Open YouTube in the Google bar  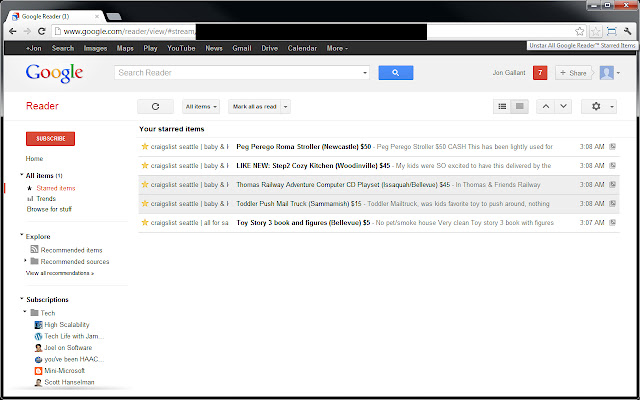click(181, 48)
